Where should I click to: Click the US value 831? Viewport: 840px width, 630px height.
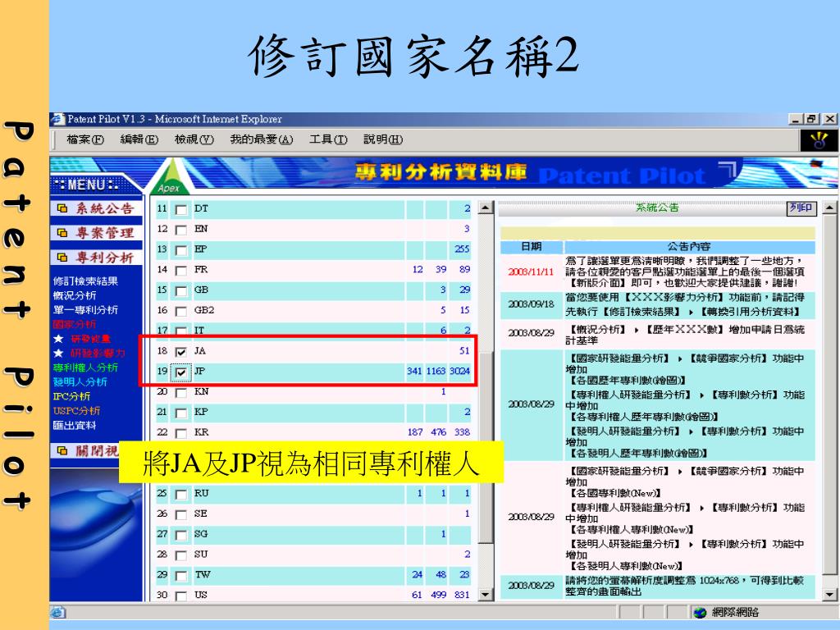tap(462, 595)
